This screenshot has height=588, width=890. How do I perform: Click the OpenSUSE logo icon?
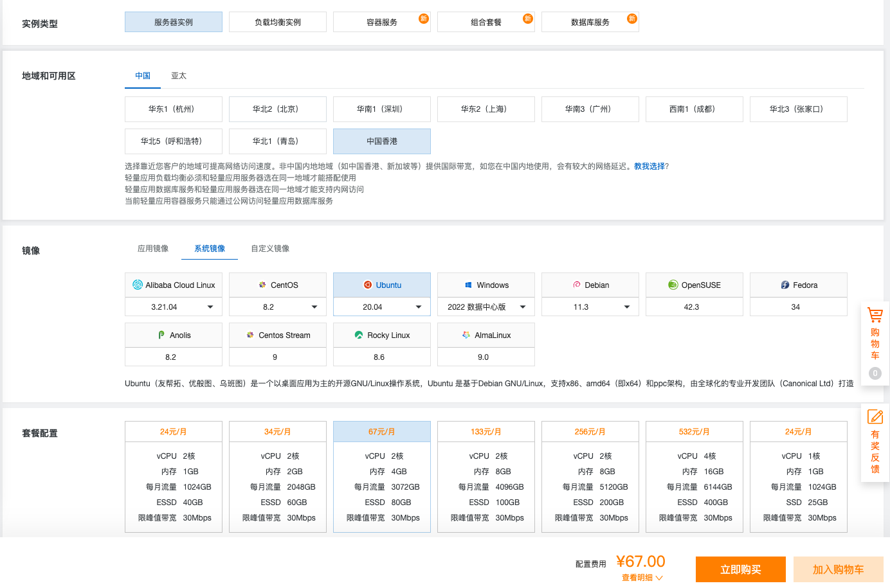673,285
